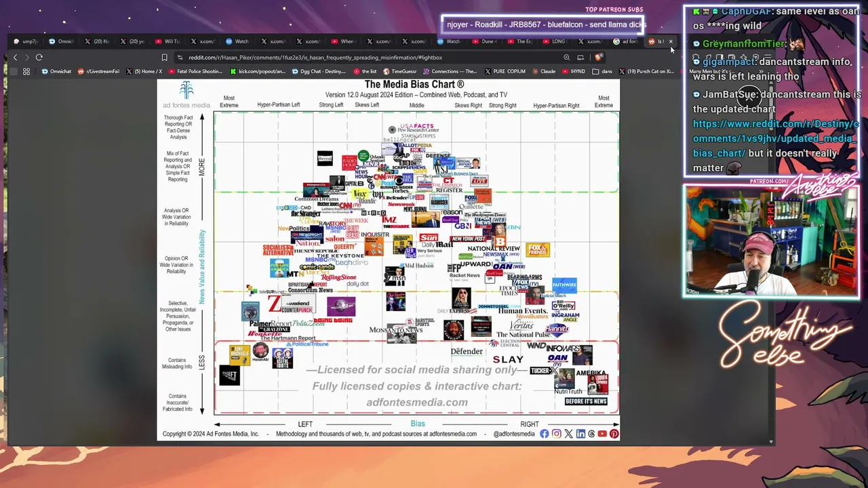868x488 pixels.
Task: Open the dans bookmarks folder
Action: click(603, 71)
